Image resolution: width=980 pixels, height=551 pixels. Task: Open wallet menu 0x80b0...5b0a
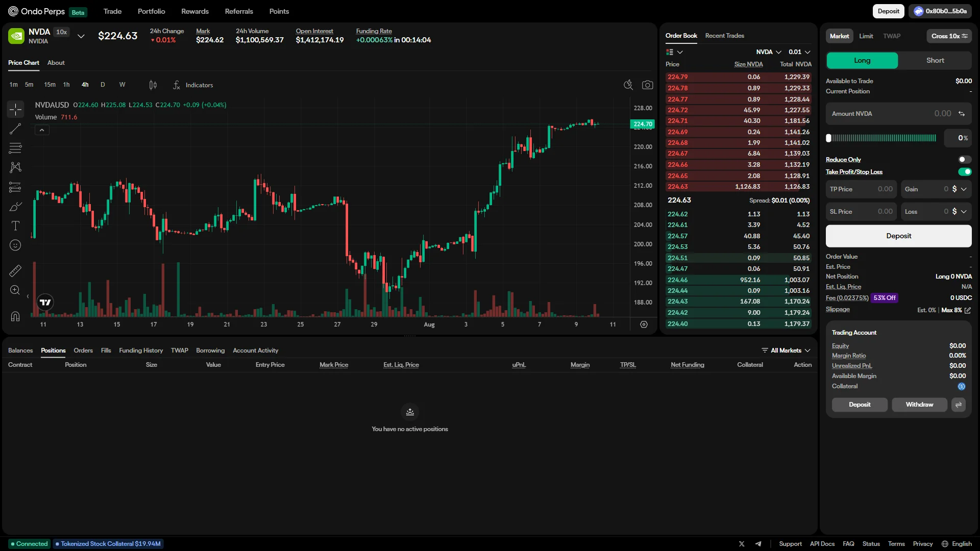pyautogui.click(x=941, y=11)
